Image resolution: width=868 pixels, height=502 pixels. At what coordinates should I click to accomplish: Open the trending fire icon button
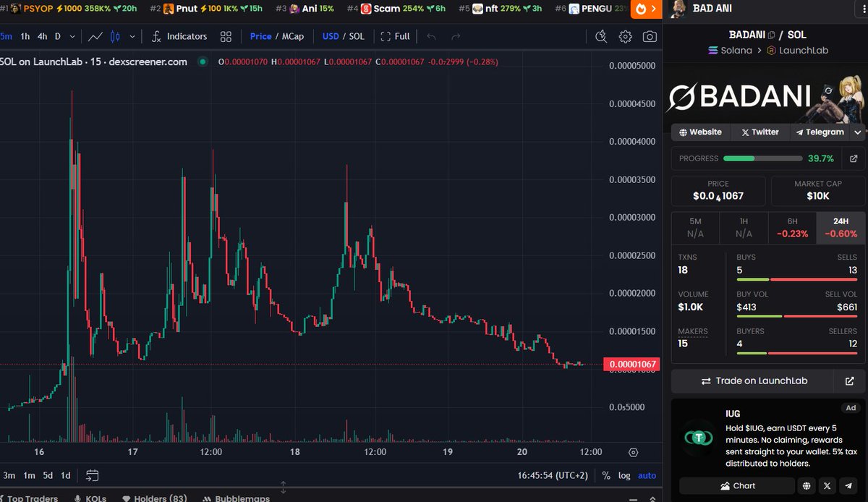pyautogui.click(x=645, y=9)
